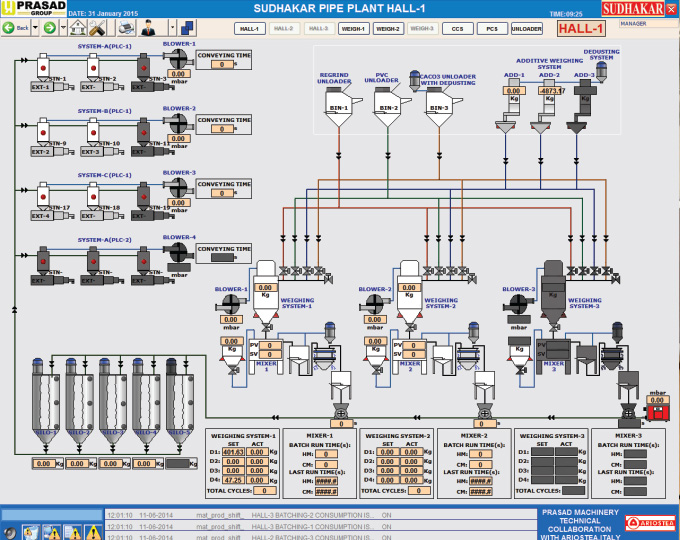Select the SILO-1 tank

pyautogui.click(x=46, y=401)
